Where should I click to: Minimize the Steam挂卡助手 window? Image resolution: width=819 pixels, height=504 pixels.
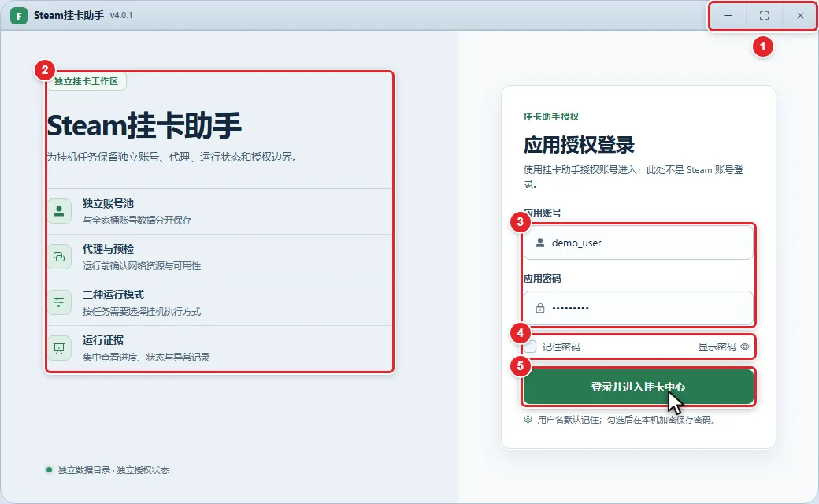click(728, 16)
